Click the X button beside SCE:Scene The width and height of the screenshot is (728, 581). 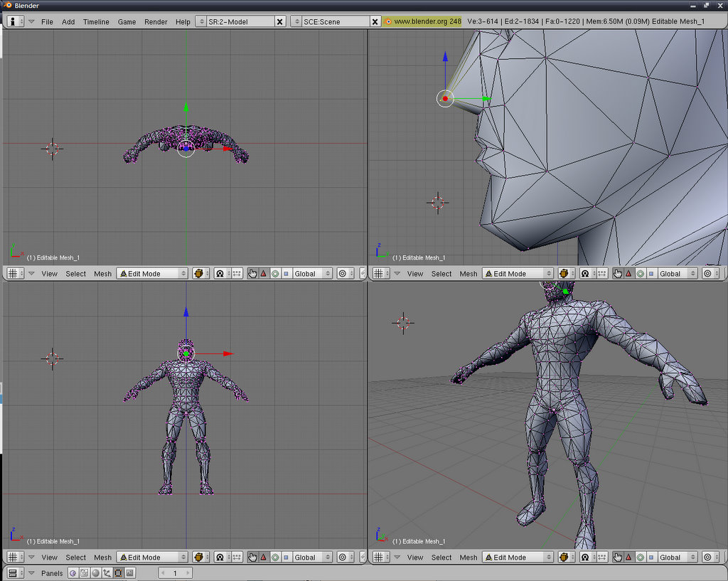[375, 21]
